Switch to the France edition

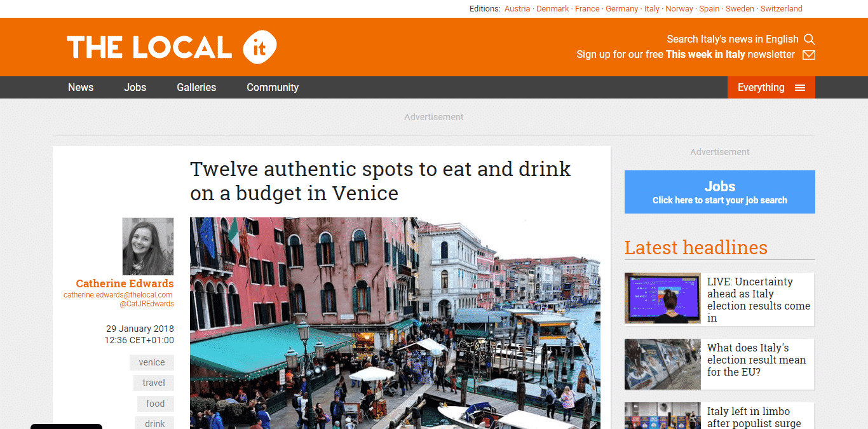[x=587, y=9]
